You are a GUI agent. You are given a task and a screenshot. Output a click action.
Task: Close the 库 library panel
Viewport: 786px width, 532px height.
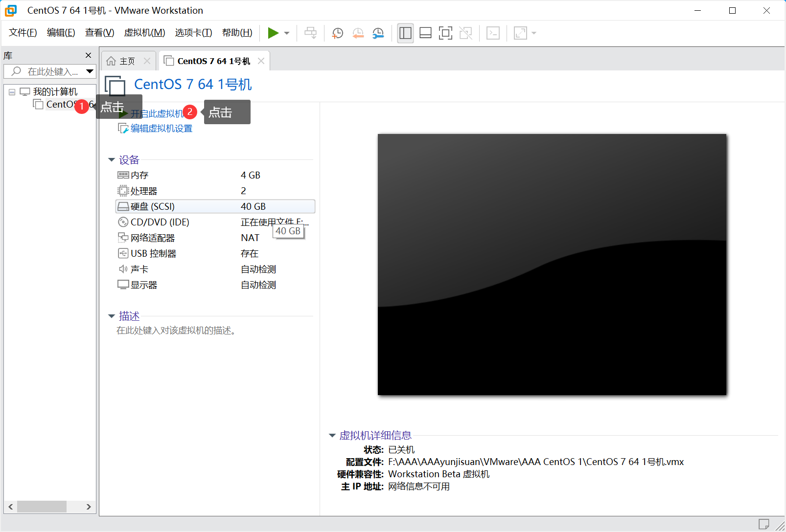point(88,55)
